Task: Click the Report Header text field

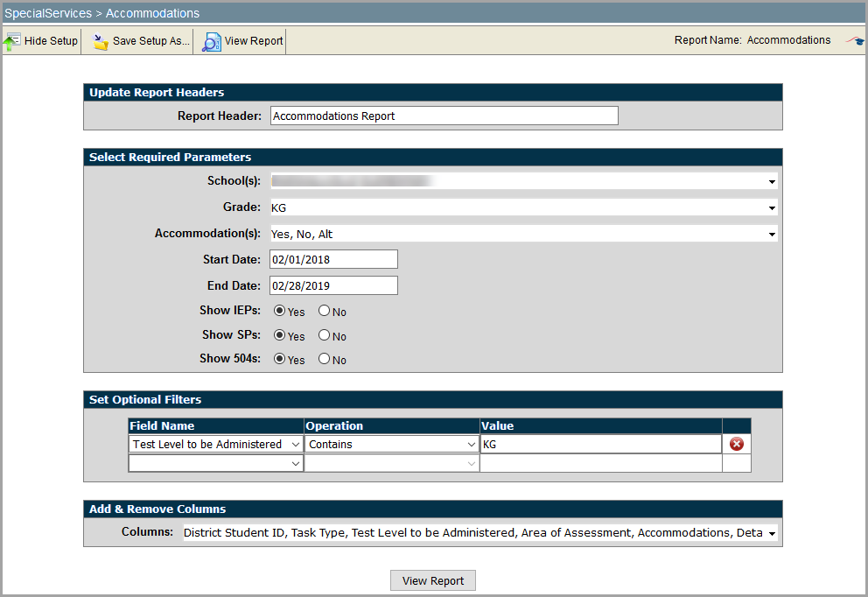Action: [444, 116]
